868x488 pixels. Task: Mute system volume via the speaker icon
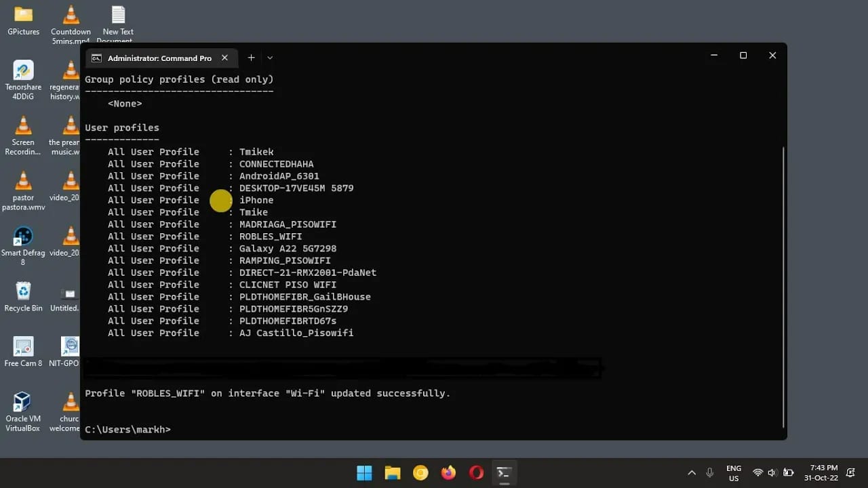(772, 472)
